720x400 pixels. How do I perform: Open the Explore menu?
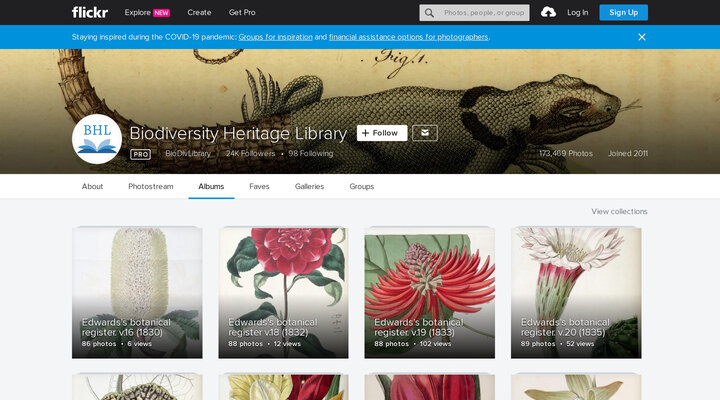click(137, 12)
